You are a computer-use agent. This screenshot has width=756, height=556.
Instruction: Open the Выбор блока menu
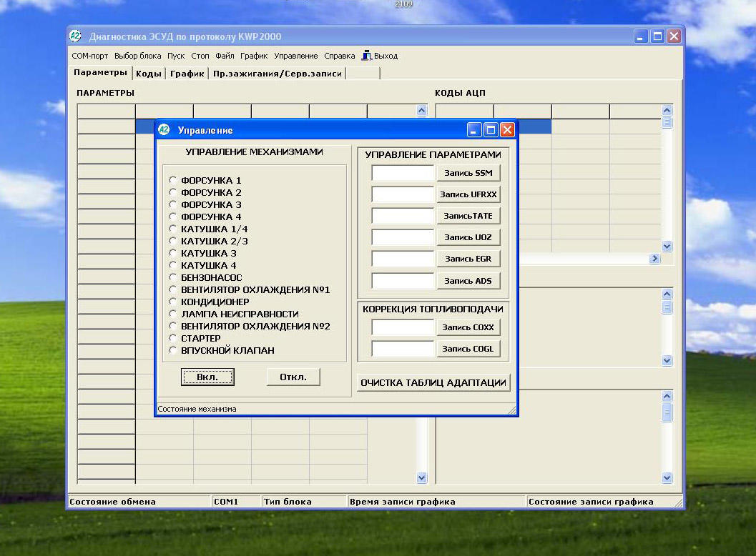(x=138, y=56)
